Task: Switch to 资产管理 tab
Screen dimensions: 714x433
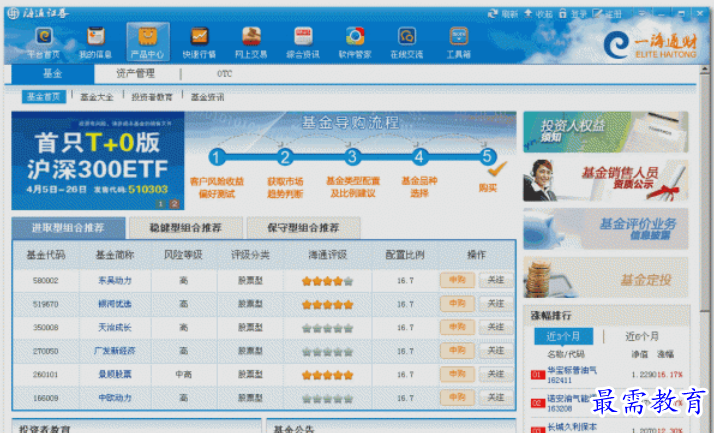Action: tap(135, 73)
